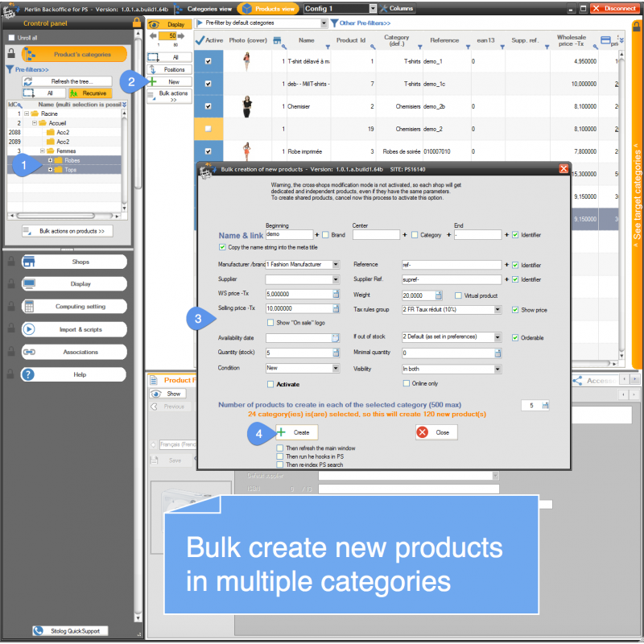Switch to Categories view tab

(x=201, y=8)
